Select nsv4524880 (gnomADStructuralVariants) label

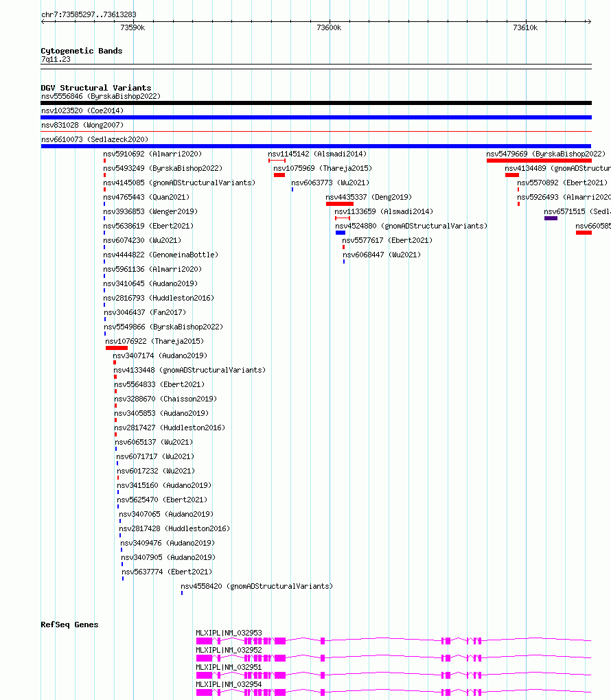click(x=411, y=226)
